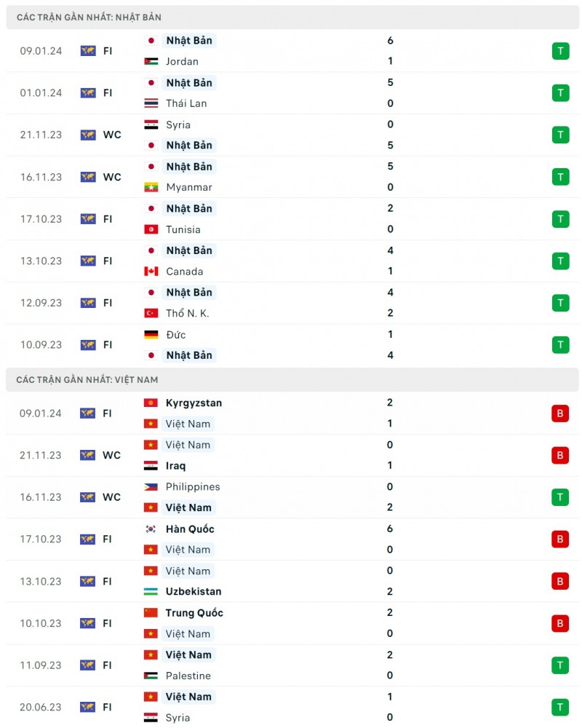The height and width of the screenshot is (728, 582).
Task: Select the Trung Quốc team name
Action: tap(194, 613)
